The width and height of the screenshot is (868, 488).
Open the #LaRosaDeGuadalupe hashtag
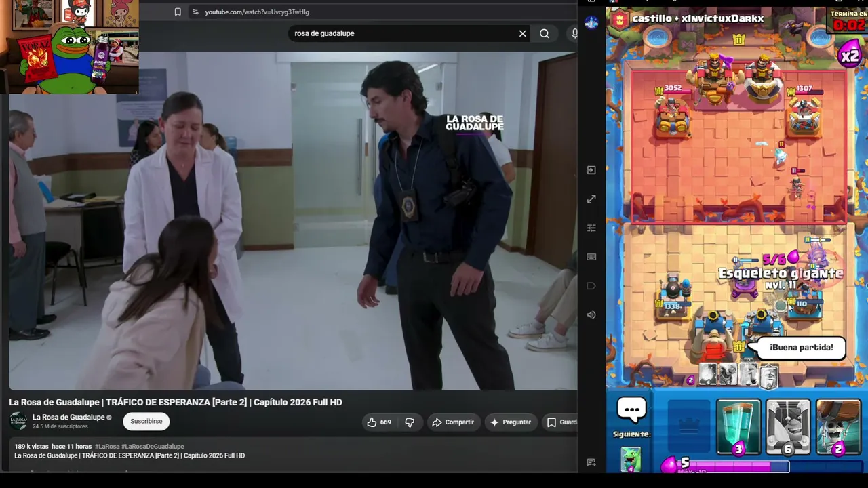coord(153,447)
